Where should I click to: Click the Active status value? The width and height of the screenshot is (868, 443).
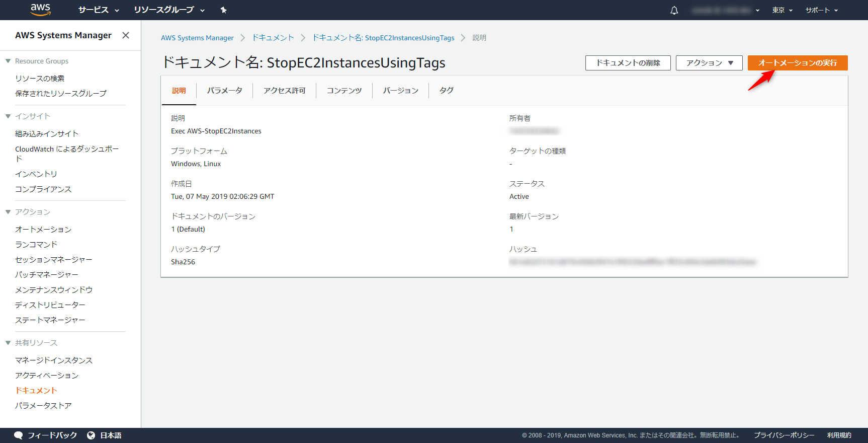519,197
